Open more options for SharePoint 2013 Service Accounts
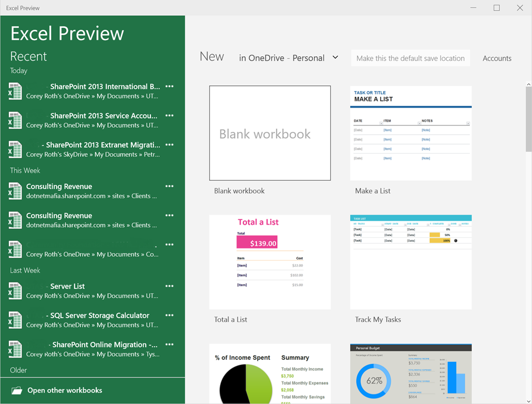The image size is (532, 404). tap(169, 115)
